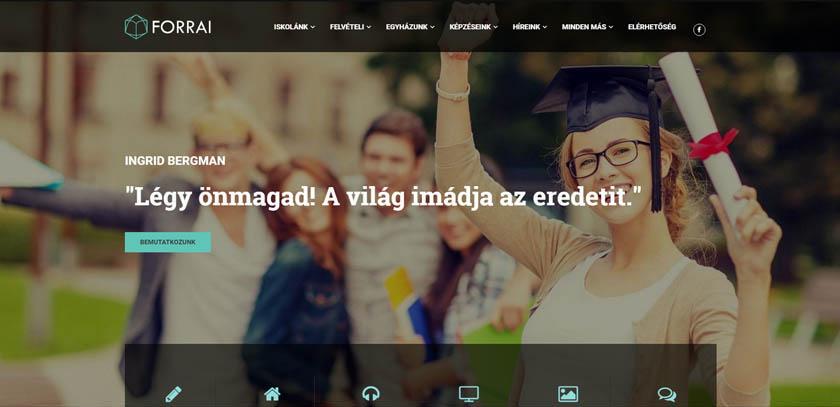Click the BEMUTATKOZUNK button
The width and height of the screenshot is (840, 407).
coord(168,242)
